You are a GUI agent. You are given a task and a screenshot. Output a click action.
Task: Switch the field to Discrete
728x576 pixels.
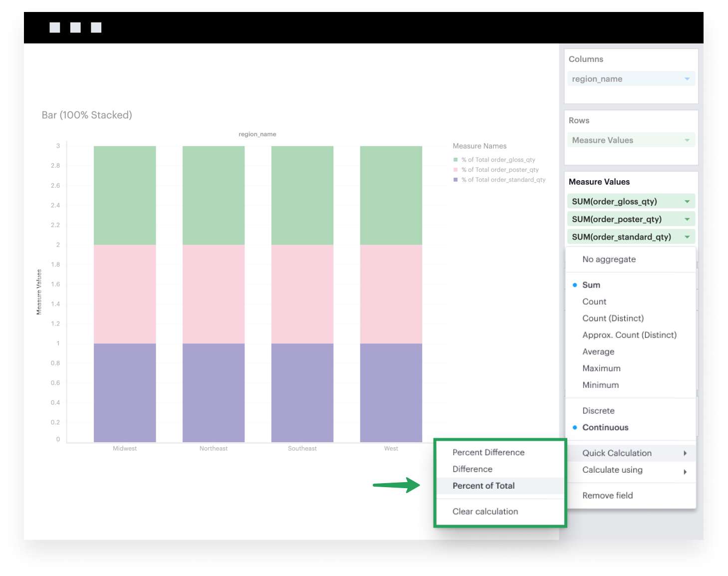(598, 411)
